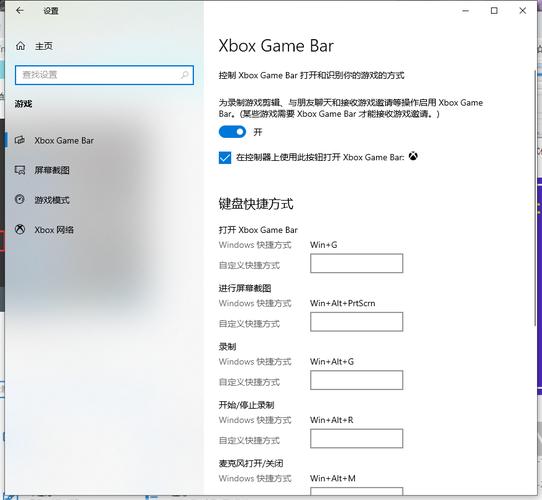Click the Win+Alt+R shortcut text
The height and width of the screenshot is (500, 542).
332,420
